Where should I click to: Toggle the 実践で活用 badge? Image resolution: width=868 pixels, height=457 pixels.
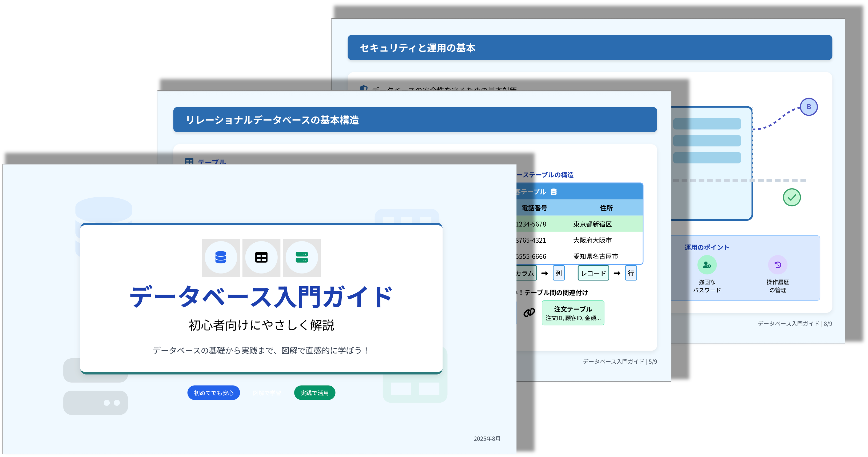click(x=314, y=393)
